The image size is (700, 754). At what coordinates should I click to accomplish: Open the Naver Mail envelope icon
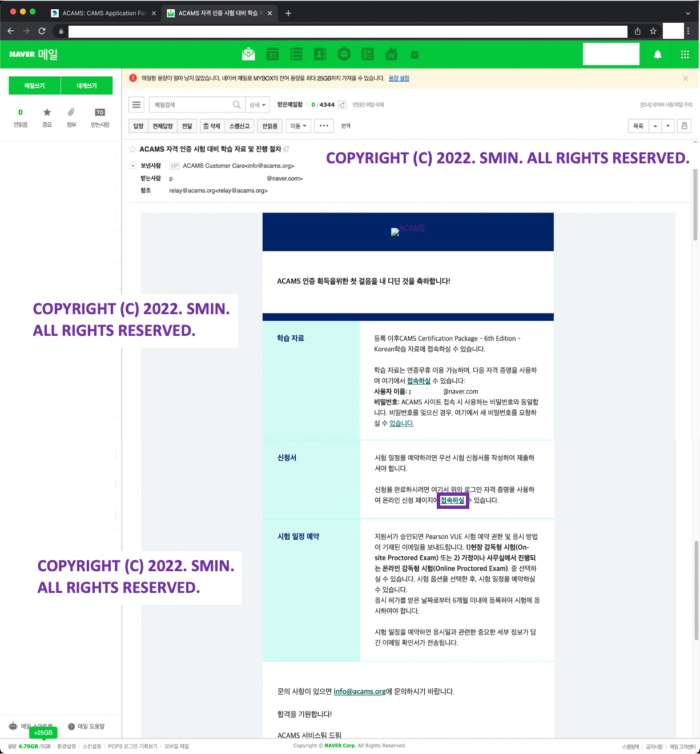[248, 54]
